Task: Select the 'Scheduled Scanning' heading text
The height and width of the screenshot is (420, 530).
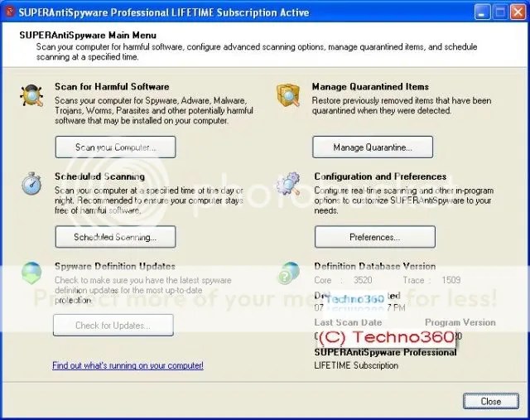Action: coord(99,176)
